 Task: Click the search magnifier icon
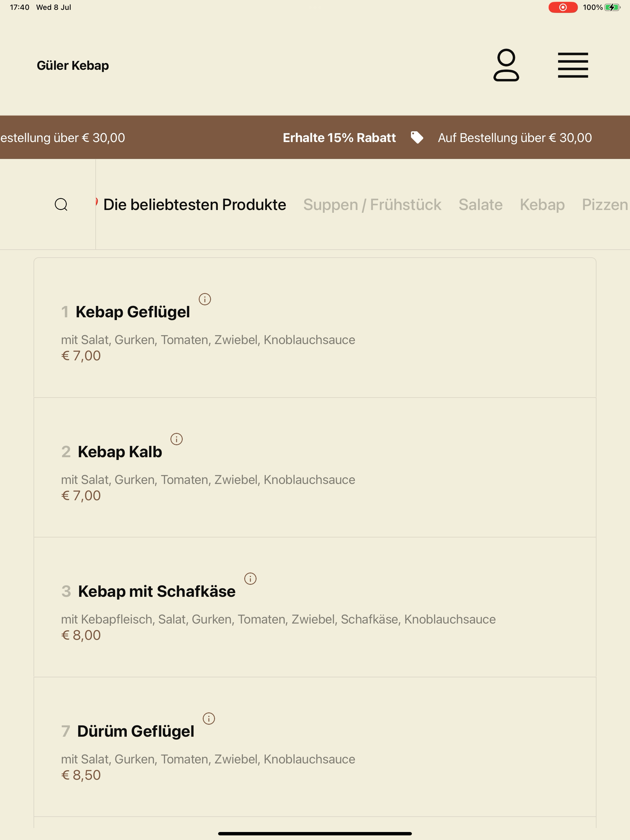click(61, 204)
